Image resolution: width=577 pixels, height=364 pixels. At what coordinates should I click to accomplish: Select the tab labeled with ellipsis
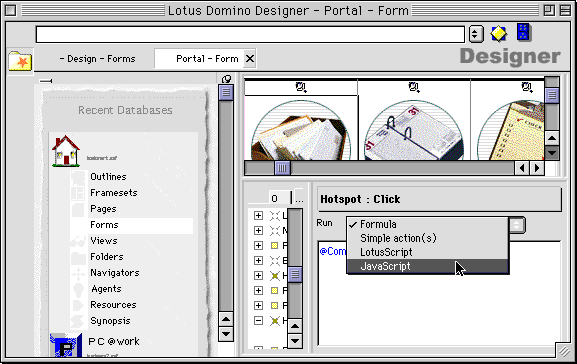299,198
